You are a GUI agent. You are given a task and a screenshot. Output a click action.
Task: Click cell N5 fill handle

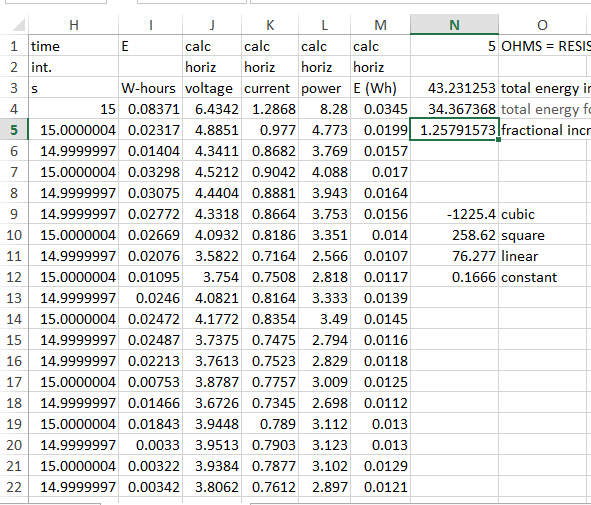point(498,140)
